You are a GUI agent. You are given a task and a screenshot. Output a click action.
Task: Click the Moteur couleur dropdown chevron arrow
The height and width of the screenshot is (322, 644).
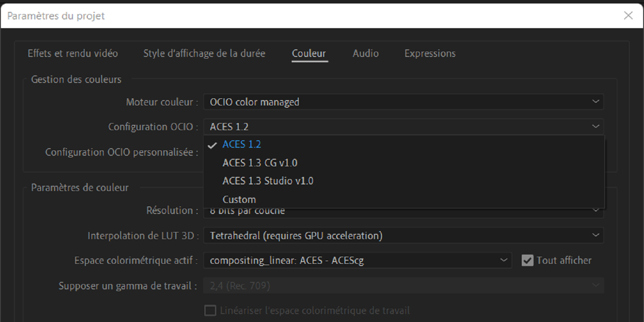(x=596, y=102)
